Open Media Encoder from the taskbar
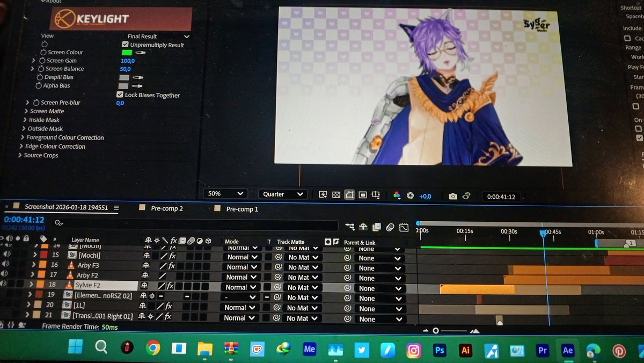The height and width of the screenshot is (363, 644). click(309, 349)
